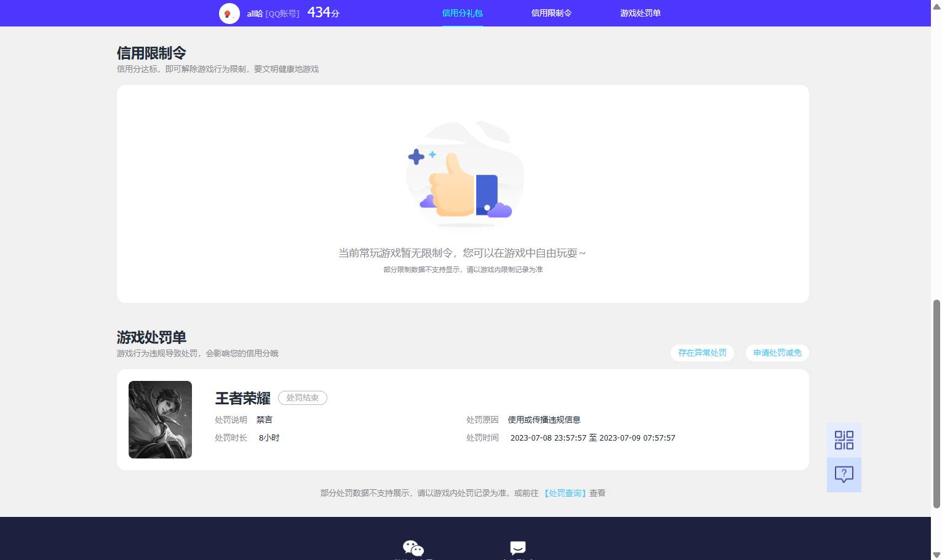
Task: Click the 434分 credit score text
Action: (x=323, y=12)
